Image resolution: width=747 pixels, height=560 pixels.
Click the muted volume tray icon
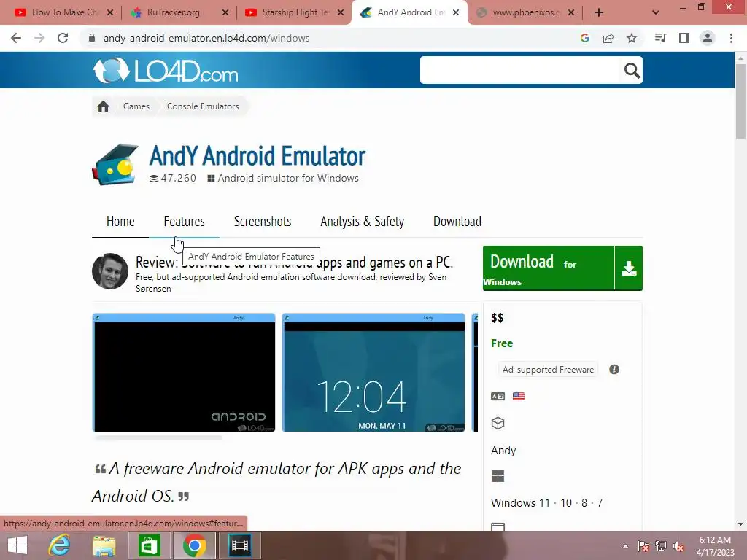point(678,546)
